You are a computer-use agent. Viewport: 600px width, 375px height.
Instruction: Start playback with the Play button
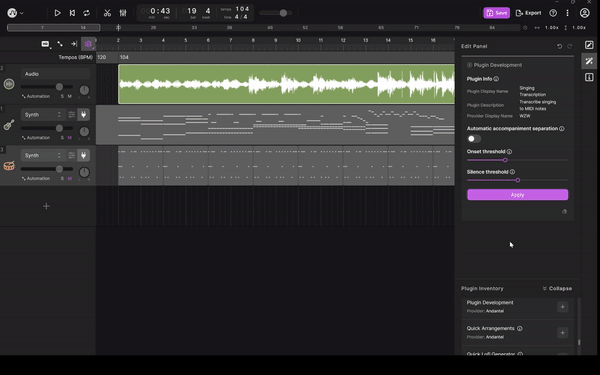pyautogui.click(x=57, y=13)
